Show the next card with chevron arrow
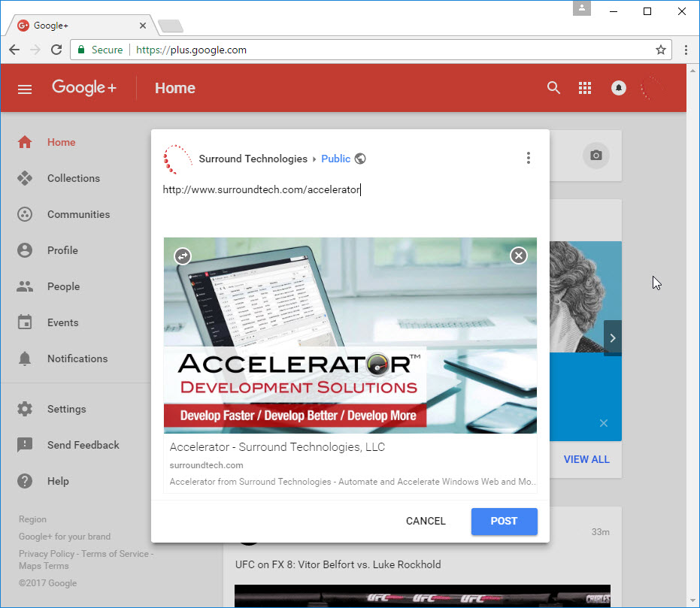700x608 pixels. (x=613, y=338)
